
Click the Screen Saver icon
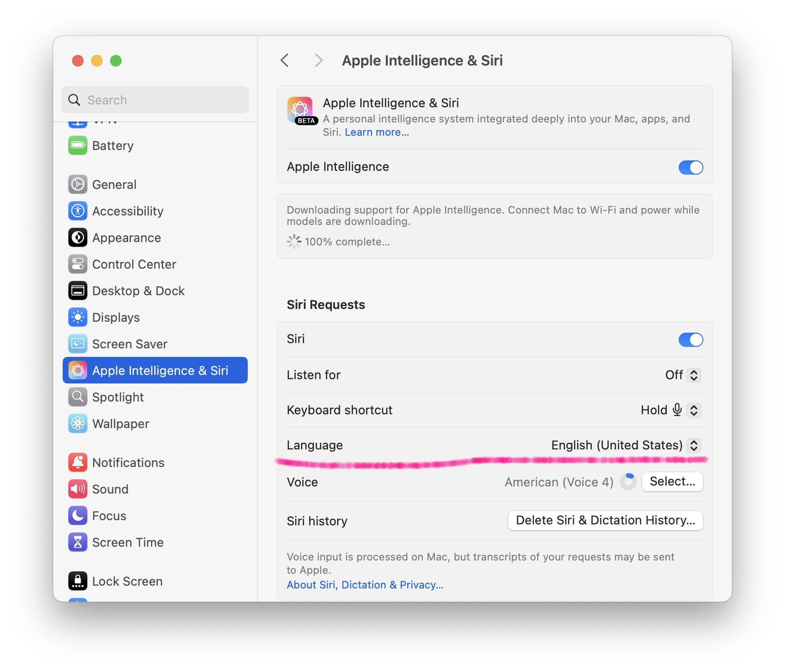(x=78, y=344)
